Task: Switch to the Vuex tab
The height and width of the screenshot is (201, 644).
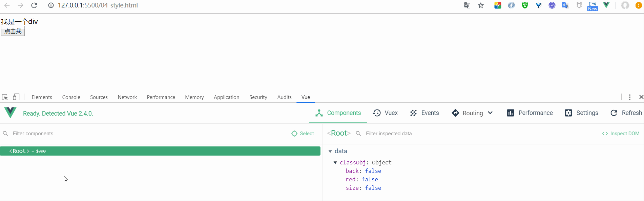Action: point(385,113)
